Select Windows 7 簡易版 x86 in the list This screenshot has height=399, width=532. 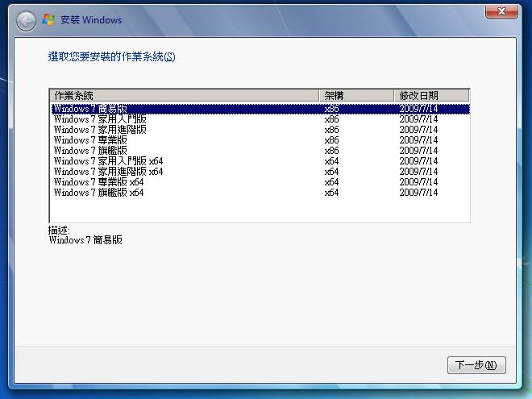(x=89, y=109)
